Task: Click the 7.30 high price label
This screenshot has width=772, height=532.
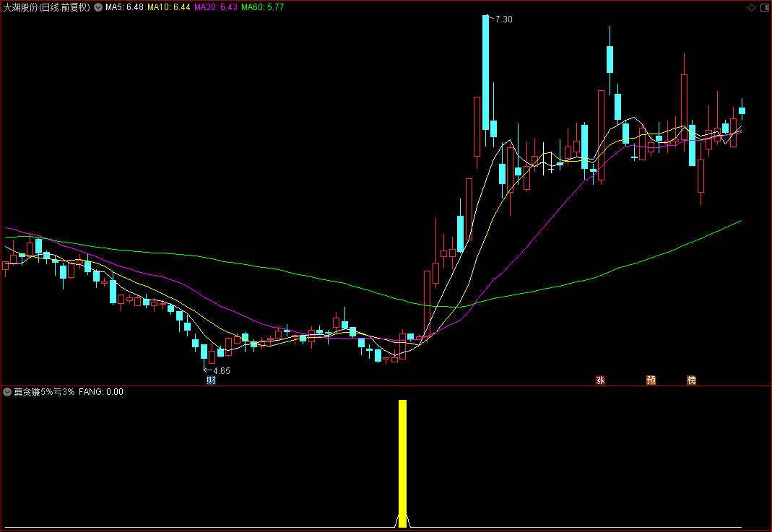Action: [x=503, y=19]
